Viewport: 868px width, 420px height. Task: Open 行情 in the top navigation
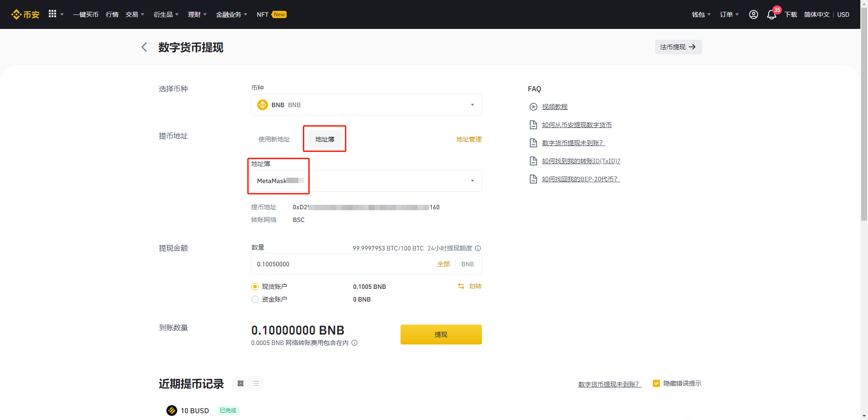click(x=112, y=14)
